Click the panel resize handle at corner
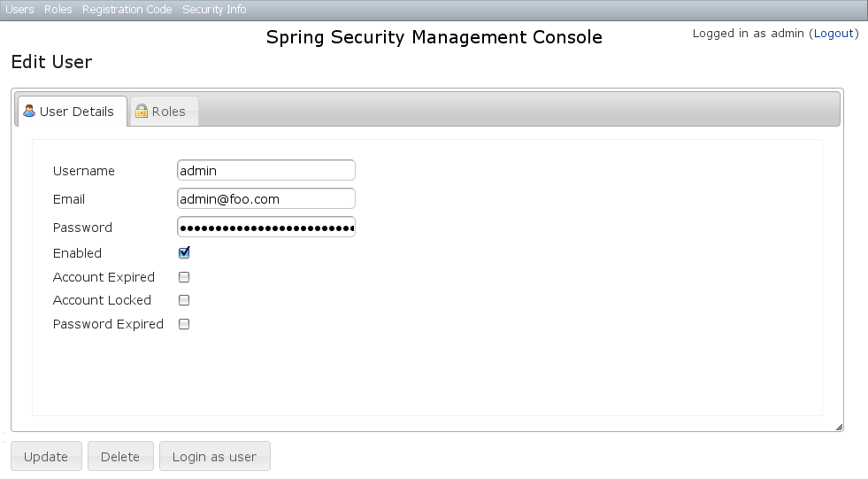868x479 pixels. (839, 428)
